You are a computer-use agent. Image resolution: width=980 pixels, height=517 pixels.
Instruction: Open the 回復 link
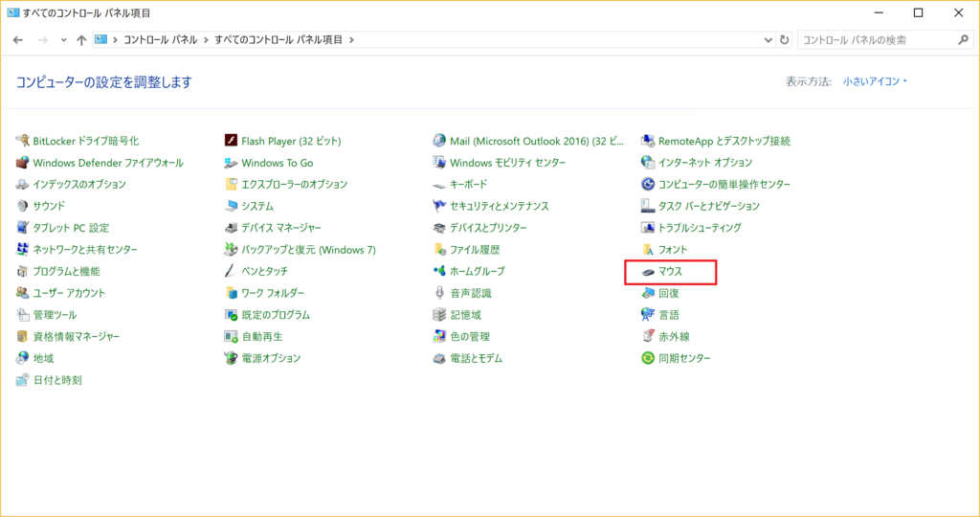(x=669, y=293)
